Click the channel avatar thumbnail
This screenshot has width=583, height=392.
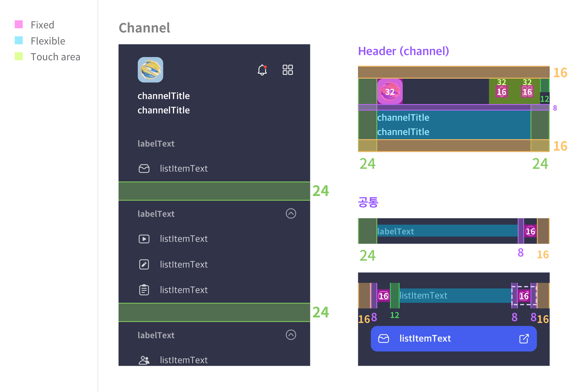click(x=150, y=70)
